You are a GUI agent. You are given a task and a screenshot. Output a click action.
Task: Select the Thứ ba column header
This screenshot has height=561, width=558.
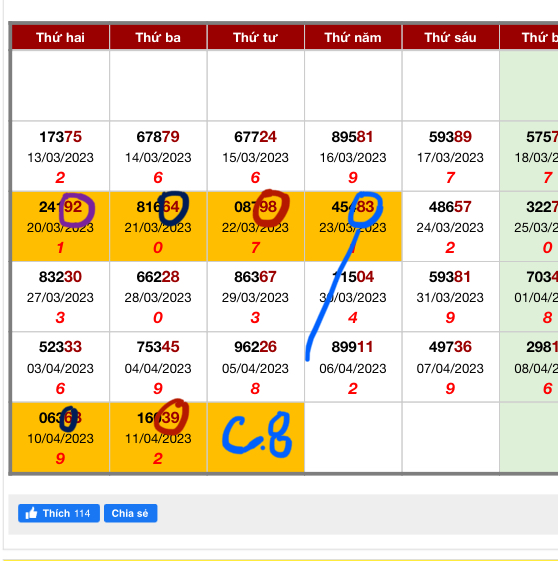pyautogui.click(x=158, y=37)
